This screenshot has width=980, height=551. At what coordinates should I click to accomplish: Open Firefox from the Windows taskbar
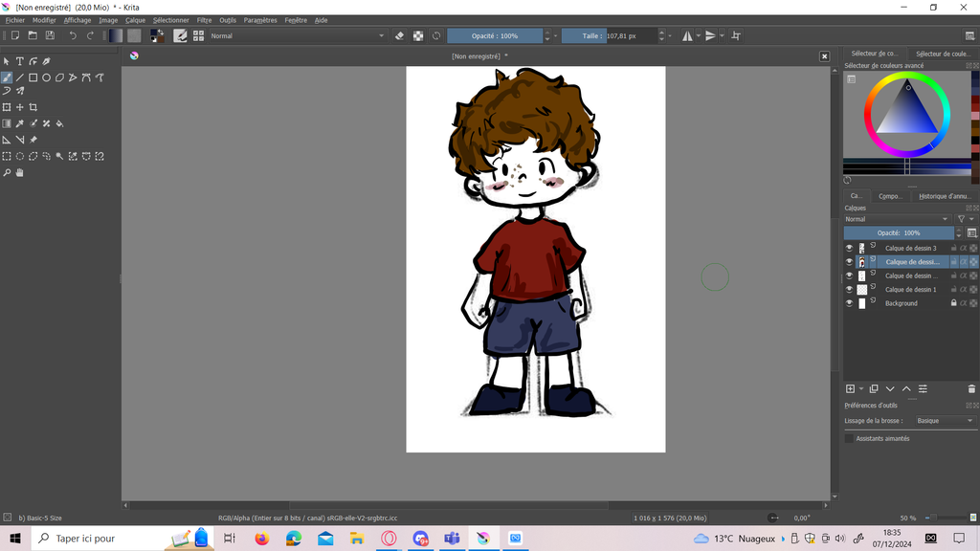[261, 539]
